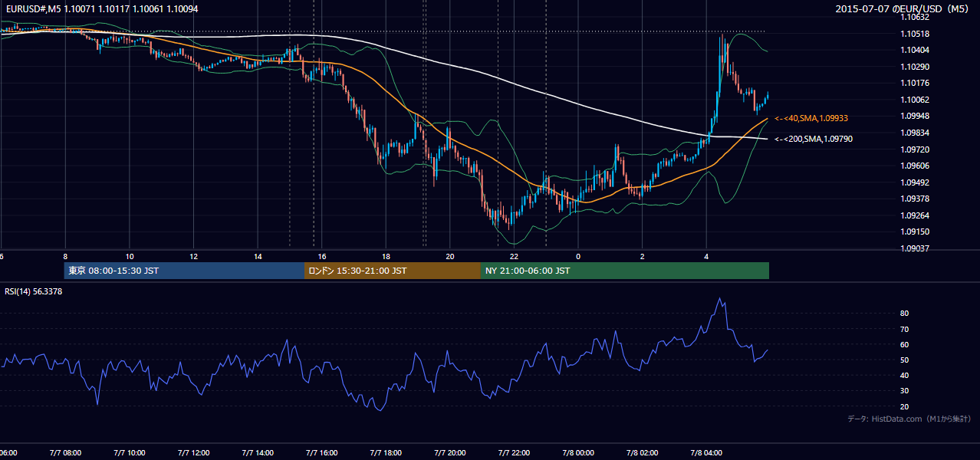Click RSI scale value 80
This screenshot has width=980, height=460.
(x=905, y=314)
